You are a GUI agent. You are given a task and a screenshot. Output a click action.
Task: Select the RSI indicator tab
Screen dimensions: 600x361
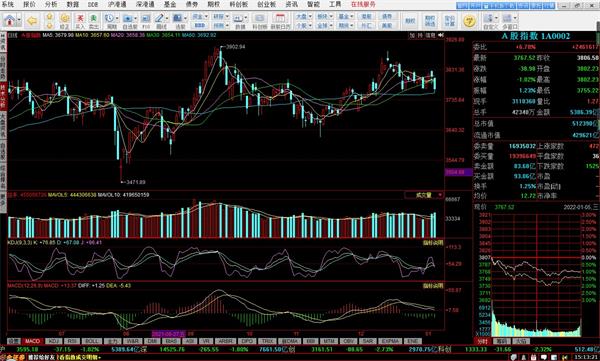tap(72, 341)
